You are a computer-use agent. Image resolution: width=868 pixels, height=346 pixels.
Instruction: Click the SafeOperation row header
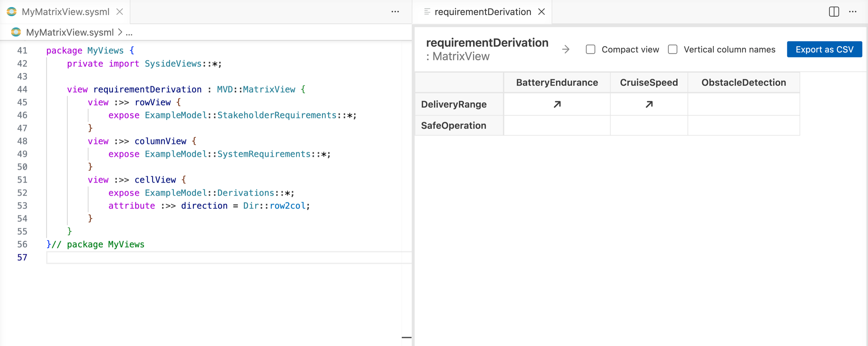pyautogui.click(x=459, y=125)
